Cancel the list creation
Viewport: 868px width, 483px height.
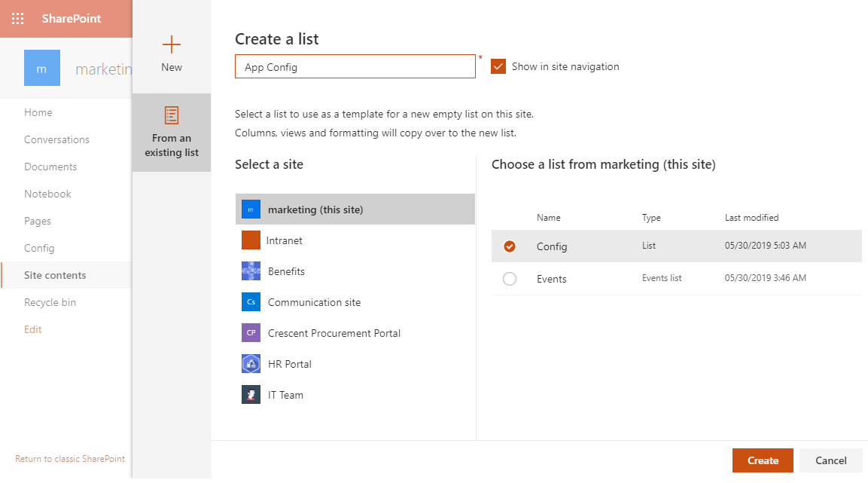coord(830,460)
